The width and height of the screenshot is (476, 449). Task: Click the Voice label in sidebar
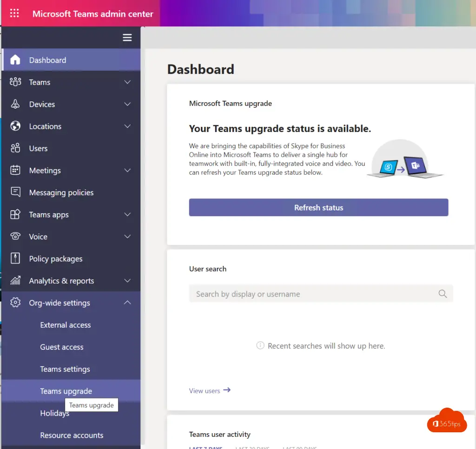click(38, 237)
